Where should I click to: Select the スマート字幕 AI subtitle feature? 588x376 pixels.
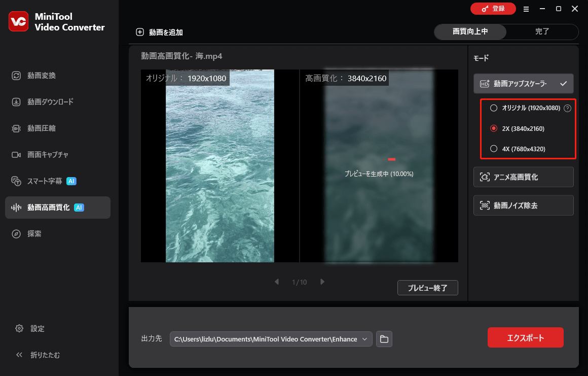[x=48, y=181]
